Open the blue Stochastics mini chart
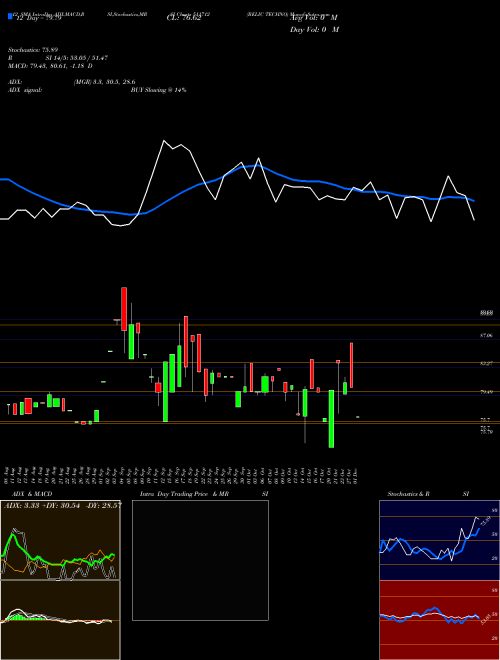The image size is (500, 660). point(439,540)
